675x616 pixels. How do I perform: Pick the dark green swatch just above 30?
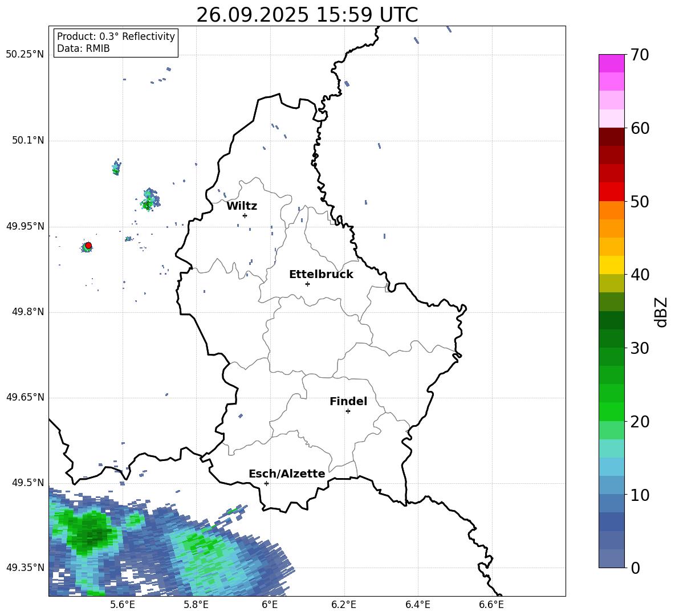pos(611,338)
